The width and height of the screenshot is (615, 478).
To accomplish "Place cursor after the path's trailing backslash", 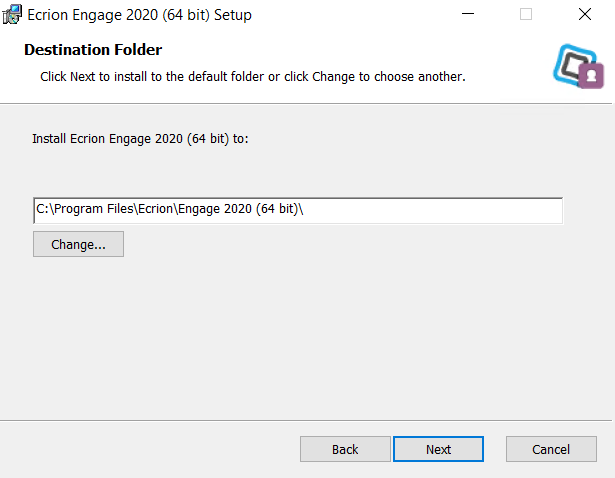I will point(305,209).
